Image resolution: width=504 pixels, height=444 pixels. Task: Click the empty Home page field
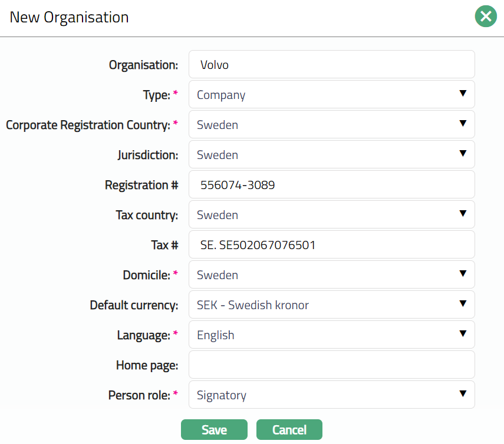coord(331,365)
